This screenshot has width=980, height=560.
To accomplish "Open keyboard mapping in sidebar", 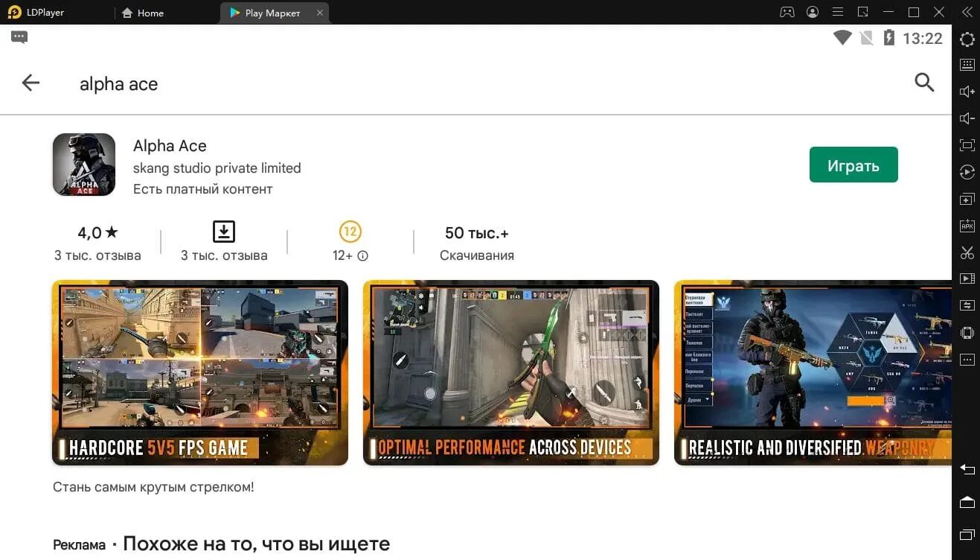I will 967,65.
